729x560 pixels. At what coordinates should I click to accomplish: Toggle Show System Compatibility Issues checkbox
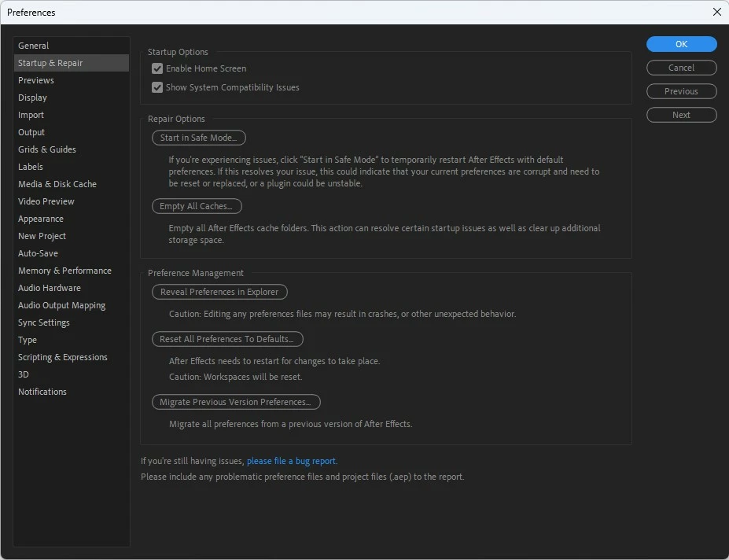157,87
